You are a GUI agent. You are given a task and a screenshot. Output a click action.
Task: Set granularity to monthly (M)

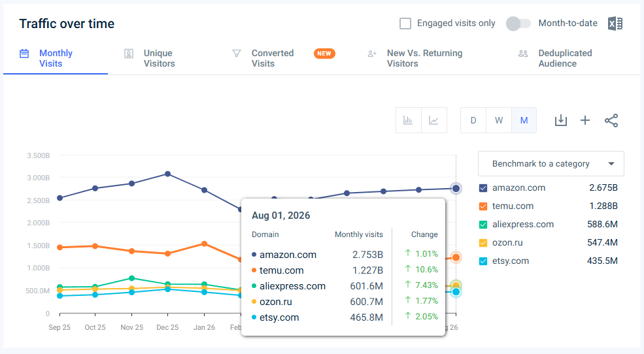pyautogui.click(x=524, y=120)
